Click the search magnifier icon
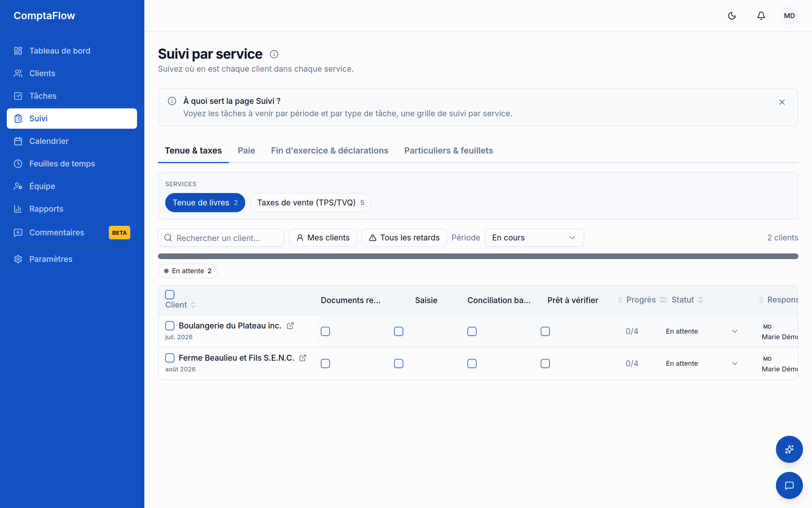The width and height of the screenshot is (812, 508). coord(168,238)
